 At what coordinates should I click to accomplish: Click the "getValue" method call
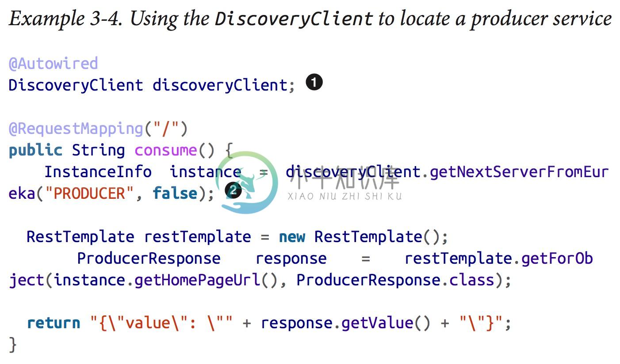pos(377,323)
